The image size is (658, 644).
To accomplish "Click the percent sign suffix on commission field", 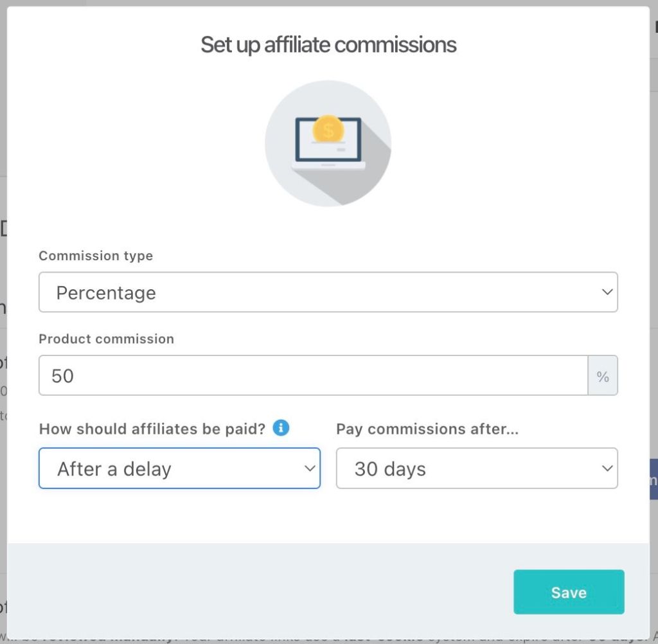I will 603,376.
